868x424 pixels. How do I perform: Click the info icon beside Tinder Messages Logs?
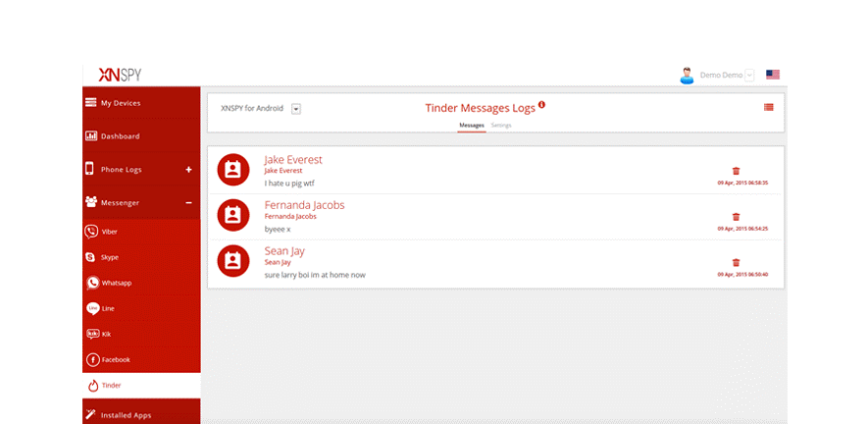click(541, 104)
